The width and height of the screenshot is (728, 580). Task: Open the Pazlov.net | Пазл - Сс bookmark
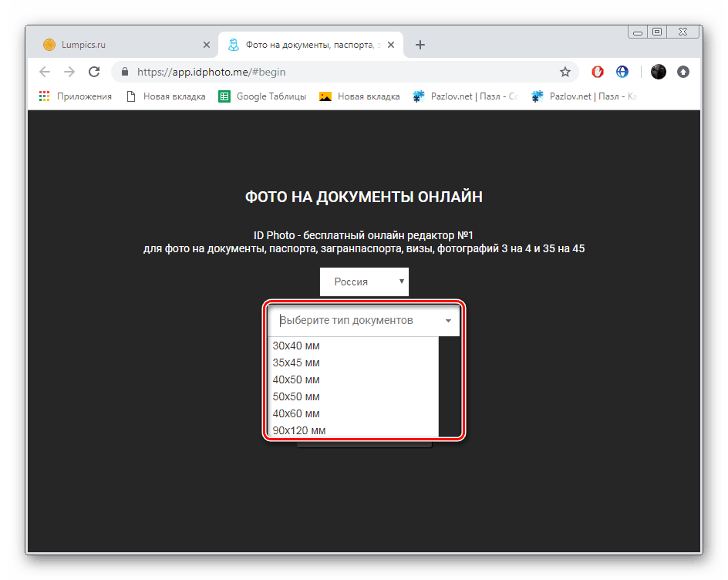(x=466, y=96)
